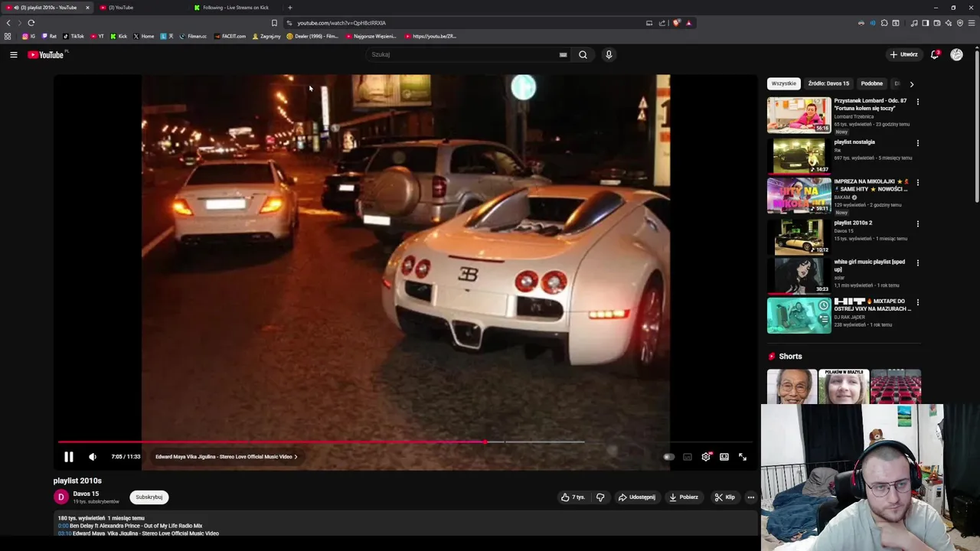This screenshot has height=551, width=980.
Task: Reload the current page
Action: click(31, 23)
